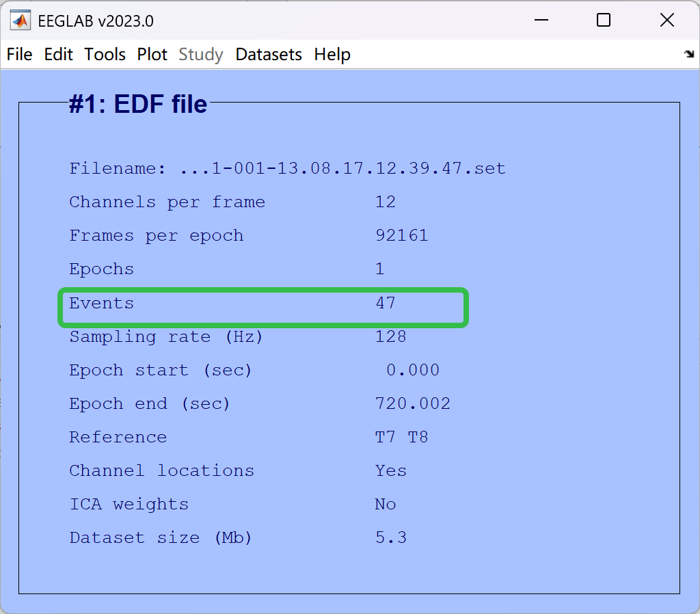Click the 'Dataset size (Mb)' label
700x614 pixels.
pyautogui.click(x=160, y=537)
